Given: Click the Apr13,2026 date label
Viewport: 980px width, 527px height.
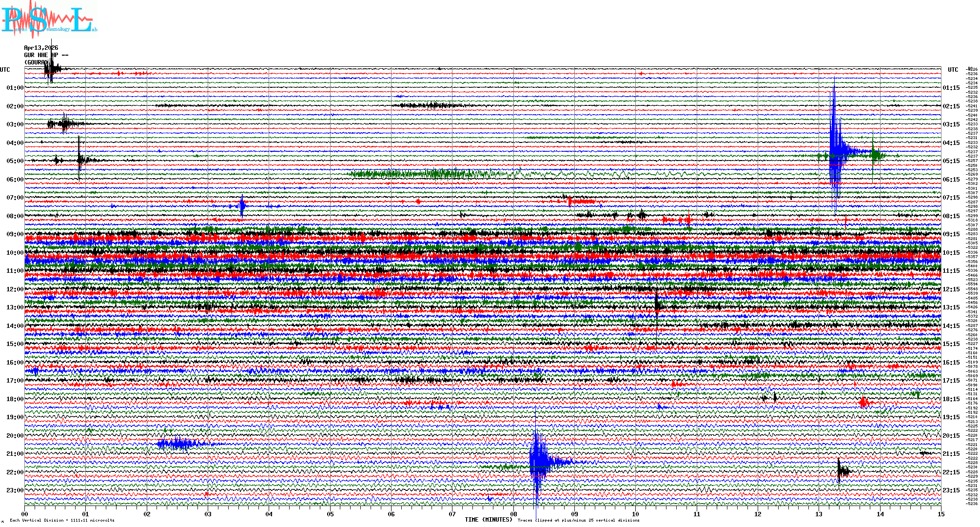Looking at the screenshot, I should [41, 48].
